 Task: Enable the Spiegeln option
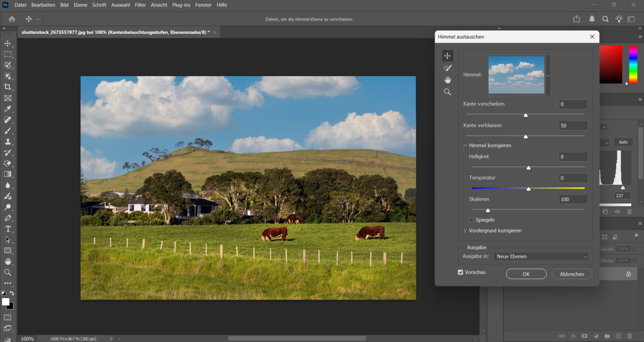click(x=471, y=219)
